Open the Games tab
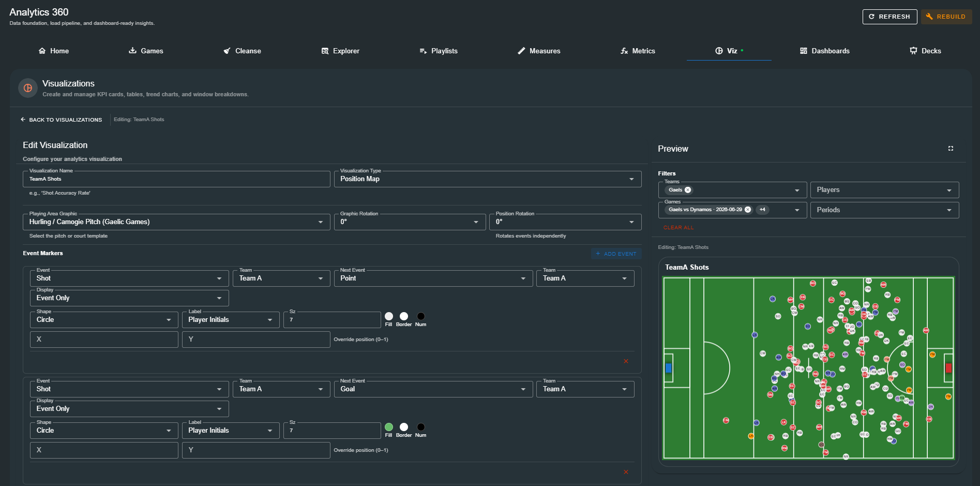Screen dimensions: 980x486 [x=146, y=51]
